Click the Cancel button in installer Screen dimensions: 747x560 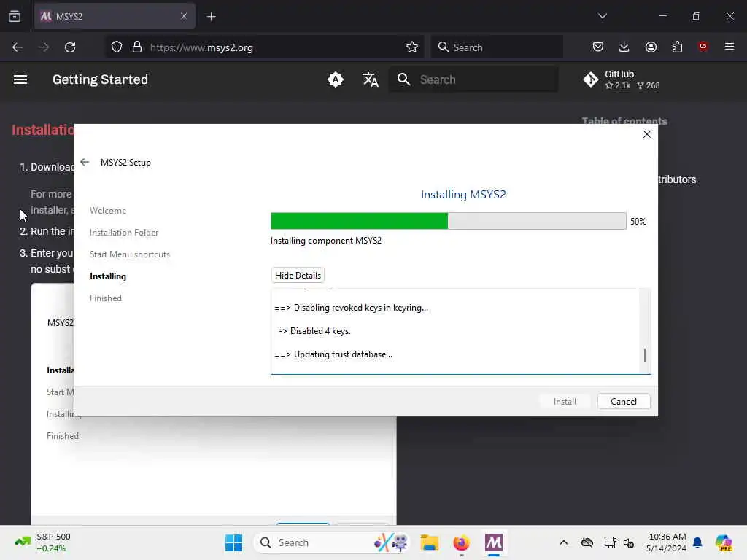pos(624,402)
